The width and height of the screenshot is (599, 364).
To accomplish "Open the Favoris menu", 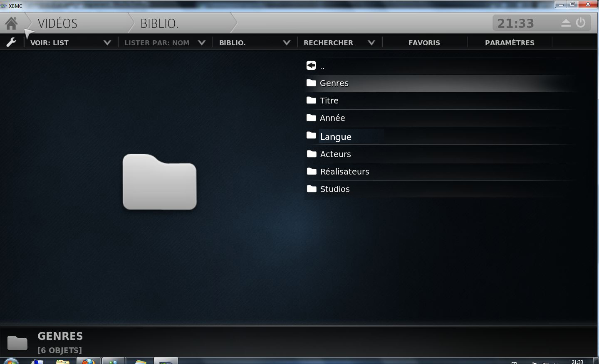I will (x=424, y=43).
